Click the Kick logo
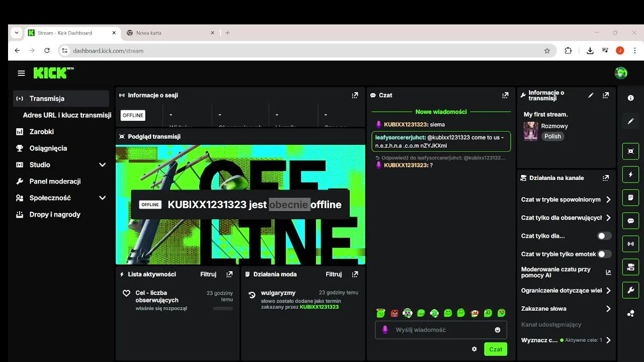 pyautogui.click(x=53, y=73)
